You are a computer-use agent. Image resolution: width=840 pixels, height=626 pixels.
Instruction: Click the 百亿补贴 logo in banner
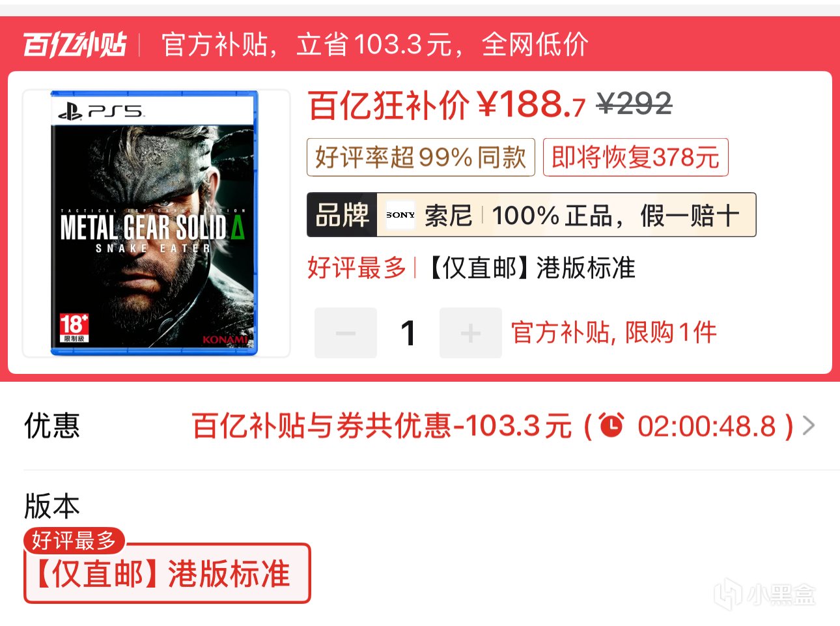point(74,44)
